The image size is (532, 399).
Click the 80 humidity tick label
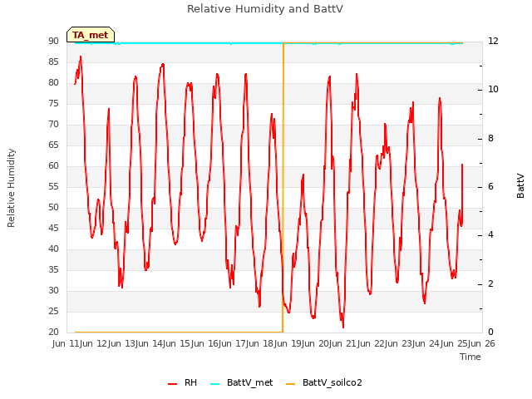click(x=53, y=82)
